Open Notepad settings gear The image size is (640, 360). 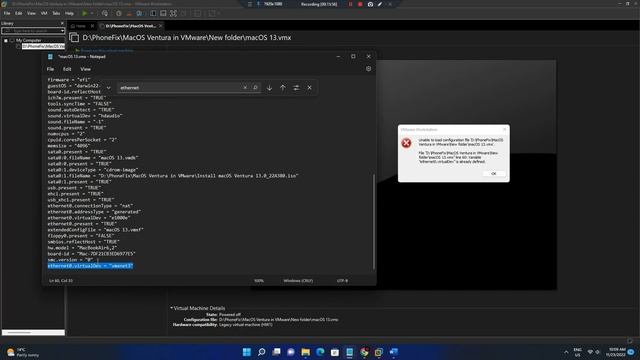[368, 69]
